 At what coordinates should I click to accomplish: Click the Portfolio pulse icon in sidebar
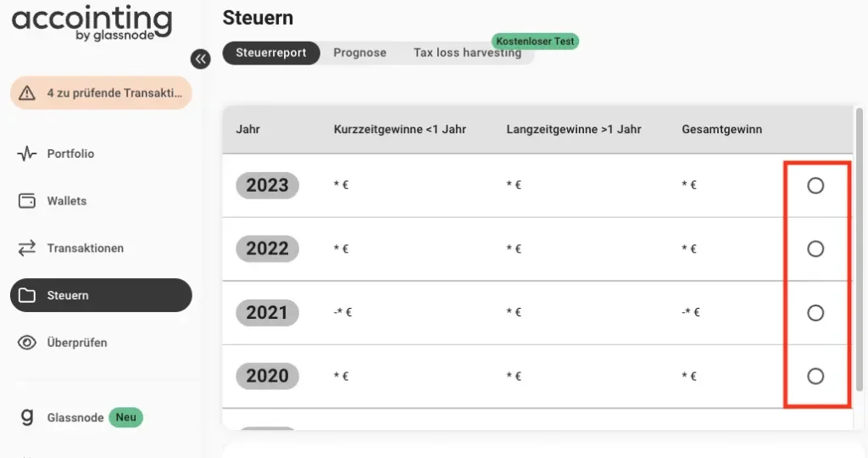[27, 154]
